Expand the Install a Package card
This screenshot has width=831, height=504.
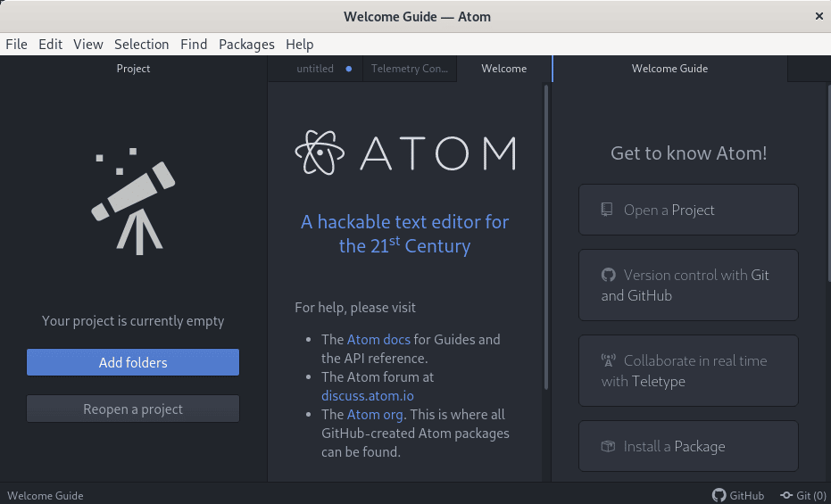pos(688,446)
